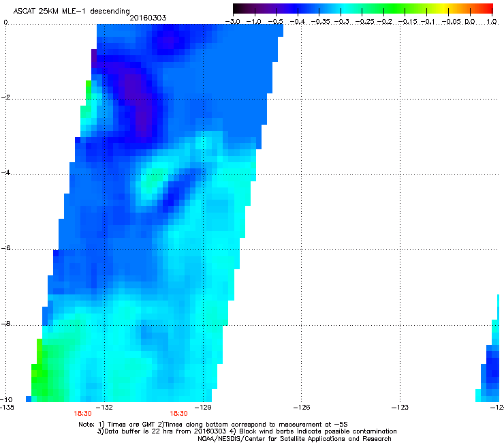
Task: Click the red 18:30 time near -132
Action: pos(82,414)
